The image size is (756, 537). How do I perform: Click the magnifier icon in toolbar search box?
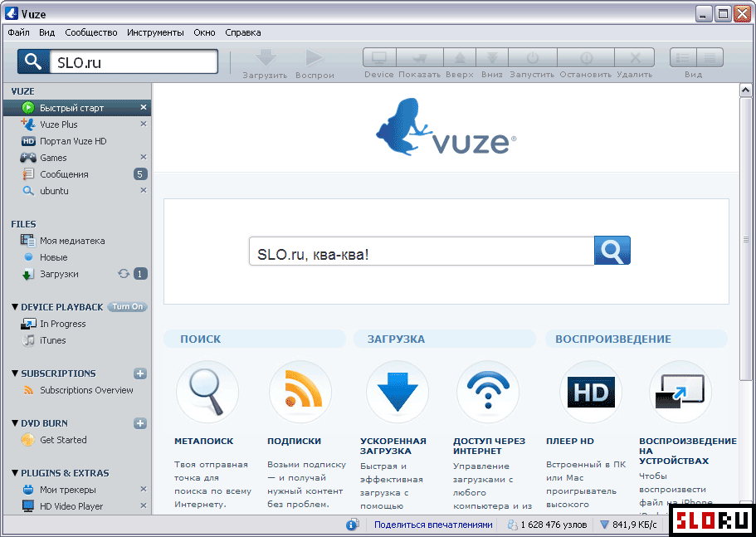pyautogui.click(x=33, y=61)
